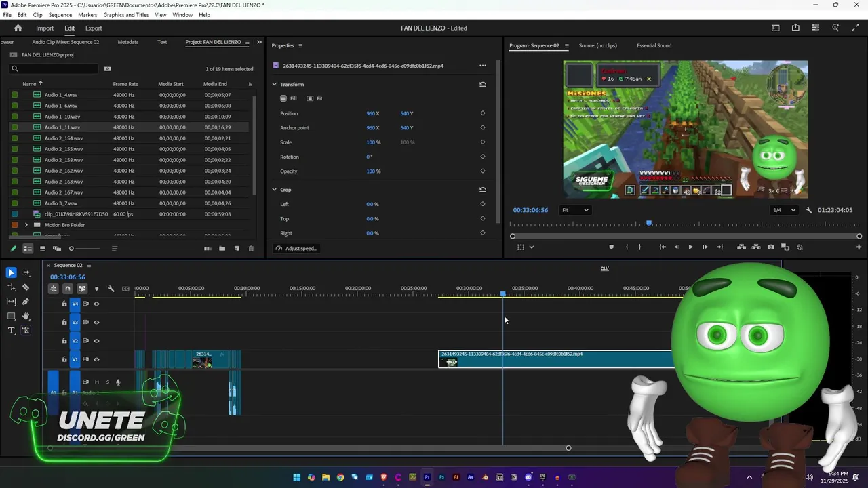Select the Slip tool
Screen dimensions: 868x488
[x=12, y=302]
